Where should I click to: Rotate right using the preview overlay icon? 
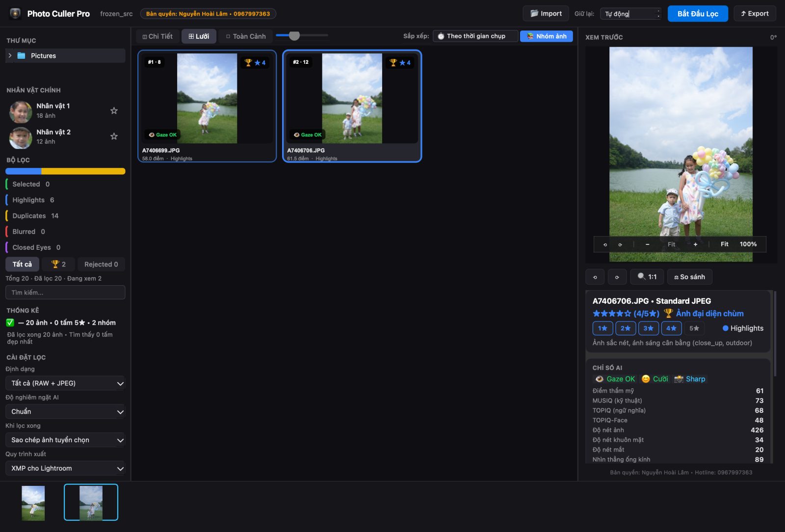tap(620, 244)
